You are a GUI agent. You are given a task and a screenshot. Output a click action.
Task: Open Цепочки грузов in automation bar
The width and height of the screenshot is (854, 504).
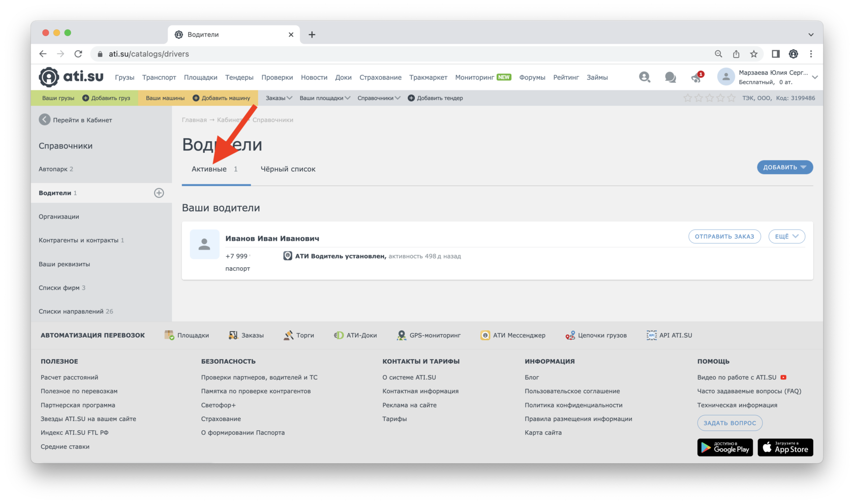[596, 335]
